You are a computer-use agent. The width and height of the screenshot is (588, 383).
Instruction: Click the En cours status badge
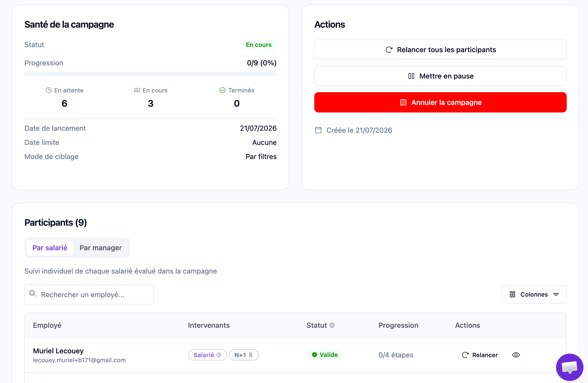point(259,45)
